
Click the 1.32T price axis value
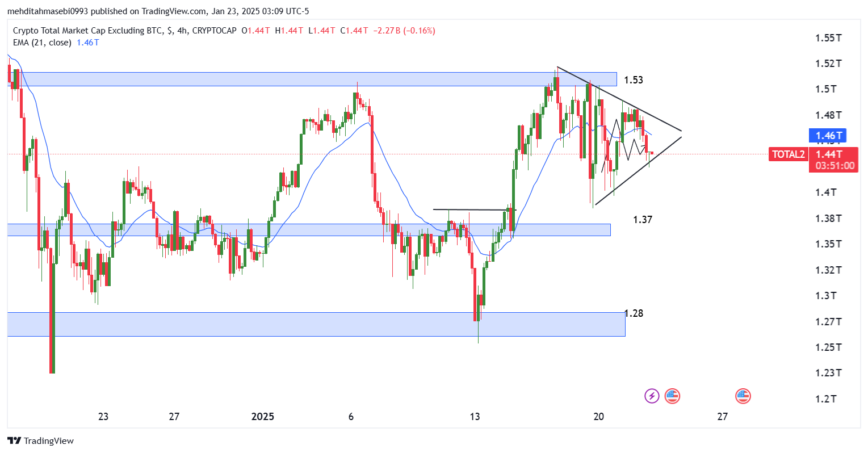[828, 270]
